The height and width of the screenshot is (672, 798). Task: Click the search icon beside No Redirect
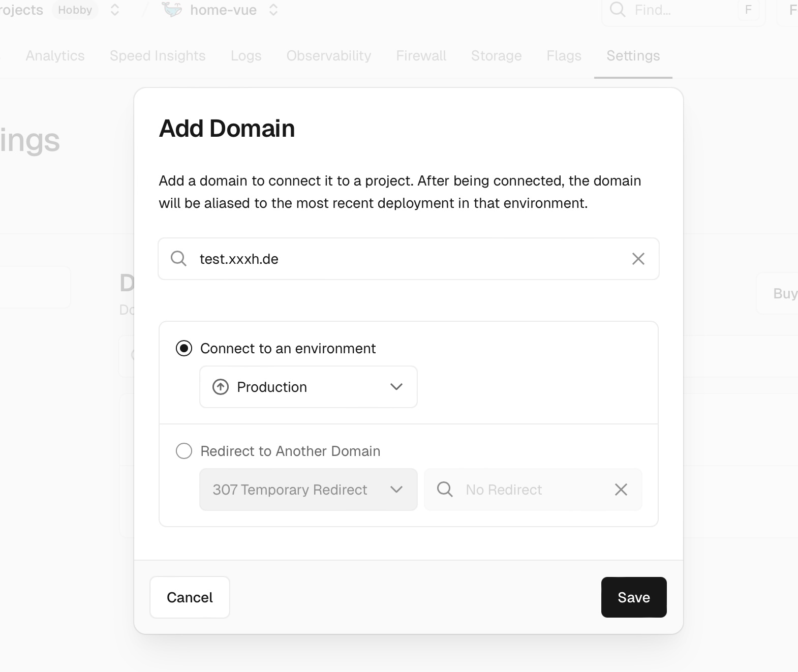coord(445,490)
